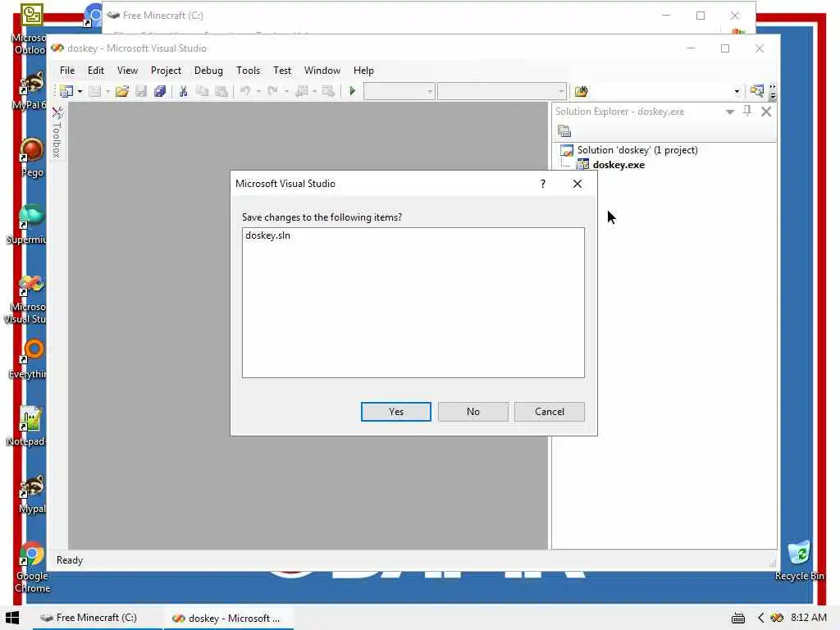Maximize the Free Minecraft (C:) window
The width and height of the screenshot is (840, 630).
[x=701, y=16]
